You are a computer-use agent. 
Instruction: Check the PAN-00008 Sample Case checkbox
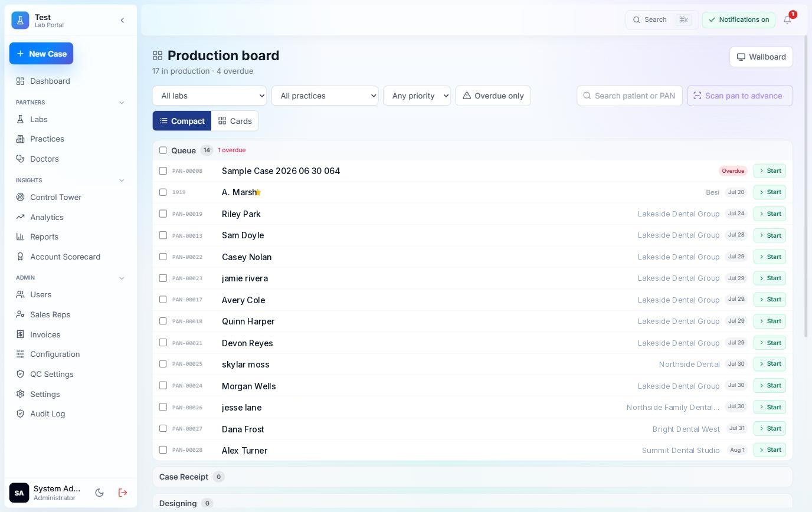(163, 170)
